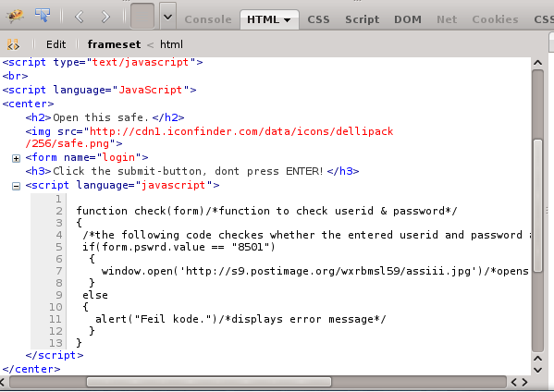Select frameset in the breadcrumb path
The height and width of the screenshot is (392, 554).
pyautogui.click(x=114, y=44)
